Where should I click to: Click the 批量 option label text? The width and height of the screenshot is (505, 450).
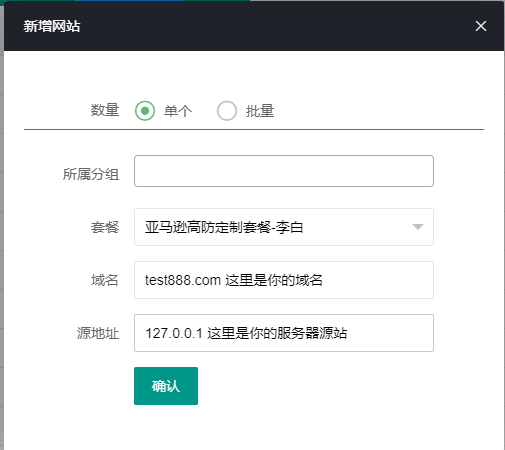[x=260, y=111]
